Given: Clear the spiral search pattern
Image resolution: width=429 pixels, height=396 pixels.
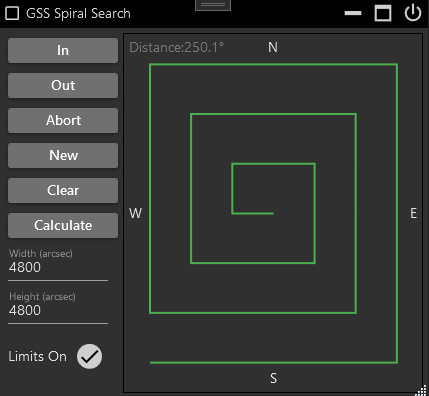Looking at the screenshot, I should click(63, 190).
